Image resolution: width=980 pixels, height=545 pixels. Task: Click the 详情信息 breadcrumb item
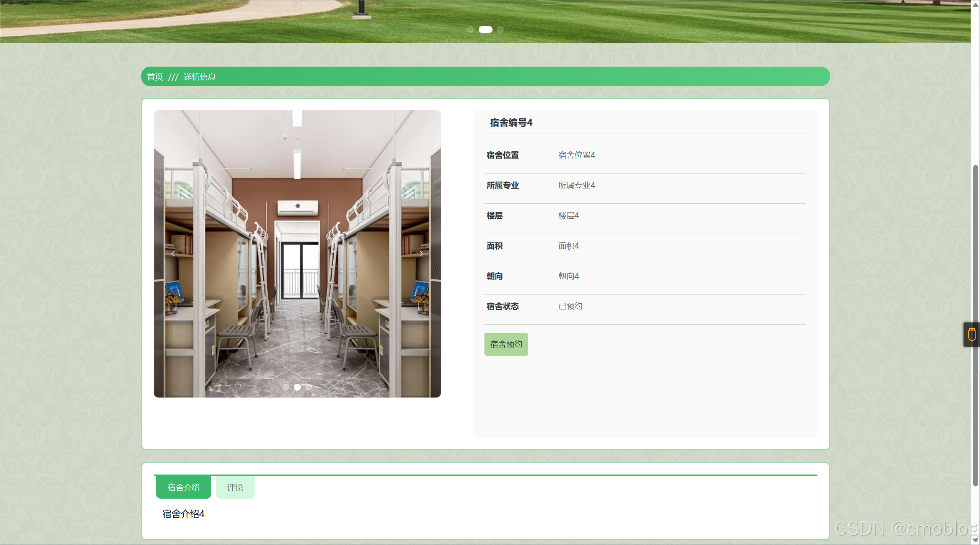(x=199, y=77)
